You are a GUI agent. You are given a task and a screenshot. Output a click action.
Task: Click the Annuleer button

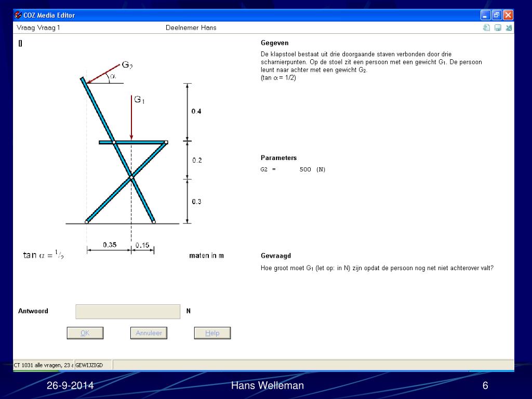[x=149, y=333]
